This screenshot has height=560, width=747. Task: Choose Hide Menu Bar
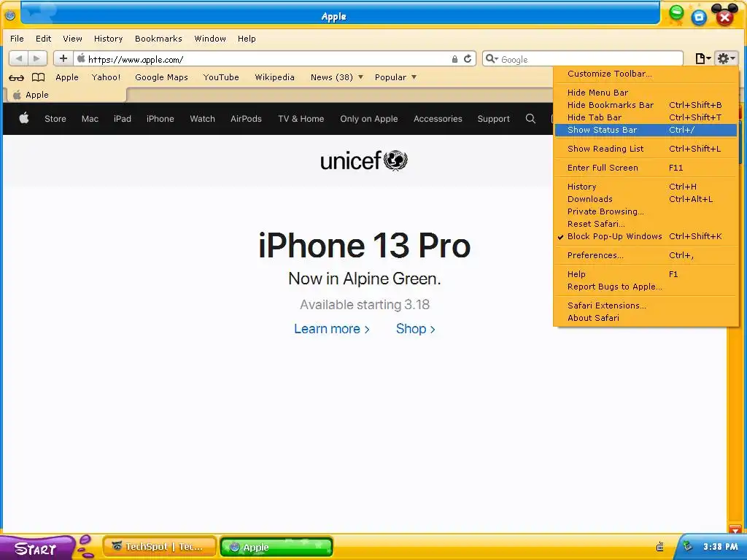pos(646,93)
